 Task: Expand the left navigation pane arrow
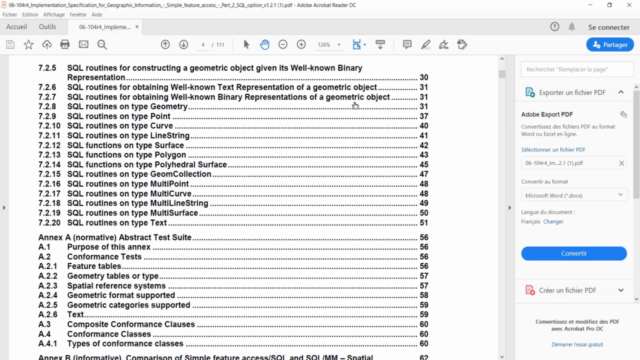click(4, 208)
